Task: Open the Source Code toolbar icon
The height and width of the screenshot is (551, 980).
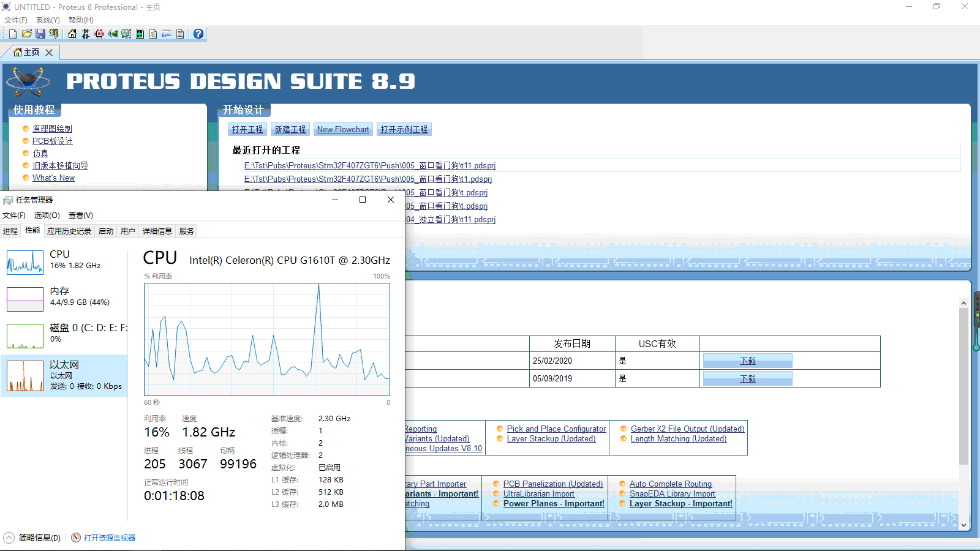Action: tap(167, 34)
